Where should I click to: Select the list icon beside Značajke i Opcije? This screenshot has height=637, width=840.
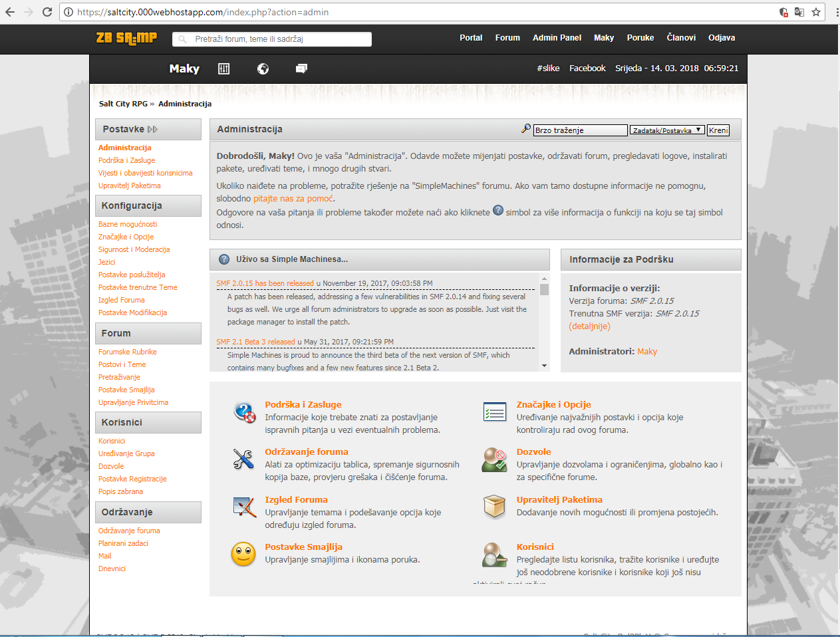pos(494,411)
